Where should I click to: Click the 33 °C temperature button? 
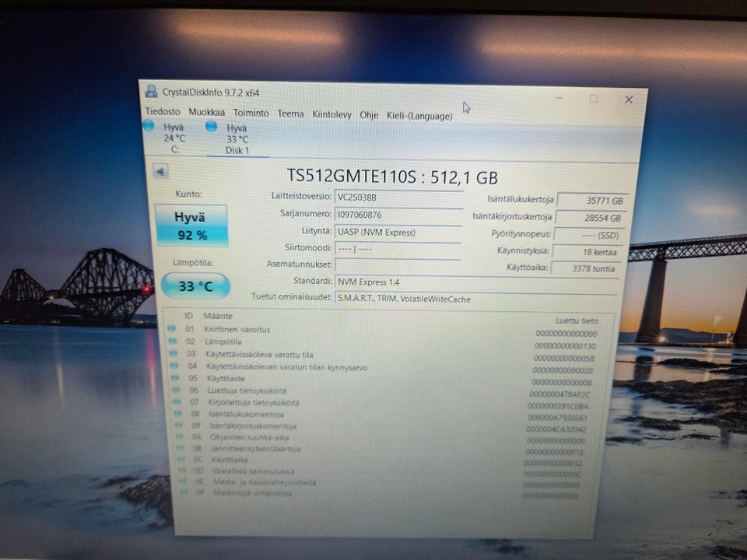click(x=195, y=285)
